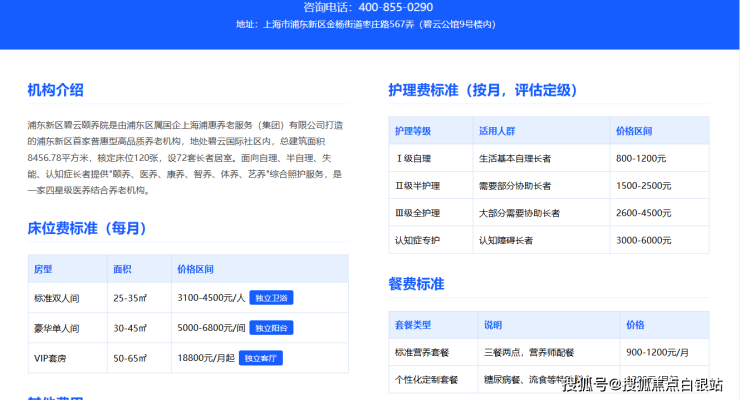Click the 3100-4500元/人 price
Screen dimensions: 740x400
211,298
